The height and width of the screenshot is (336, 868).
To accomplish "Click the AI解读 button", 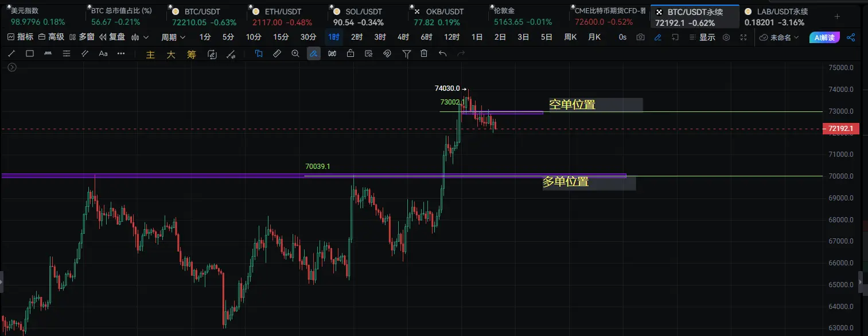I will click(x=825, y=37).
